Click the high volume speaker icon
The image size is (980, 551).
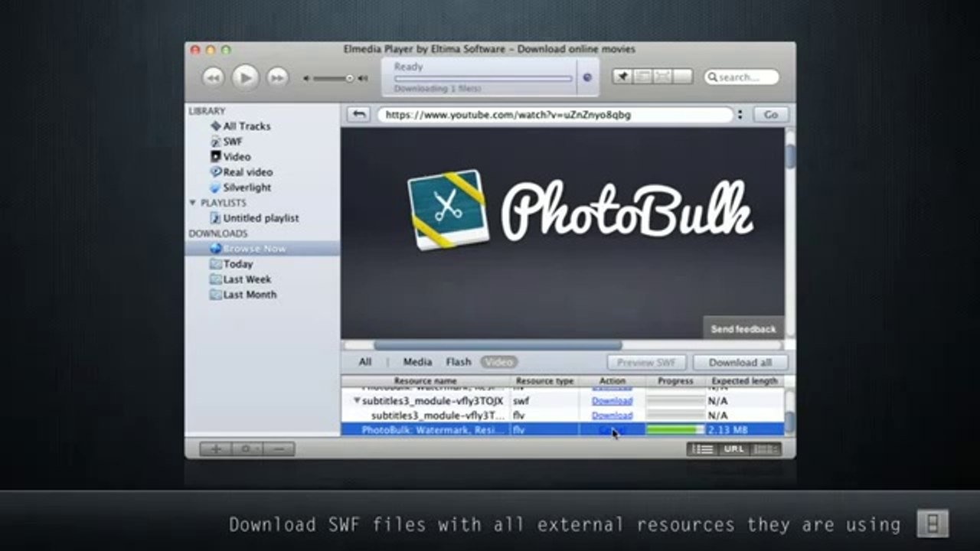coord(364,78)
